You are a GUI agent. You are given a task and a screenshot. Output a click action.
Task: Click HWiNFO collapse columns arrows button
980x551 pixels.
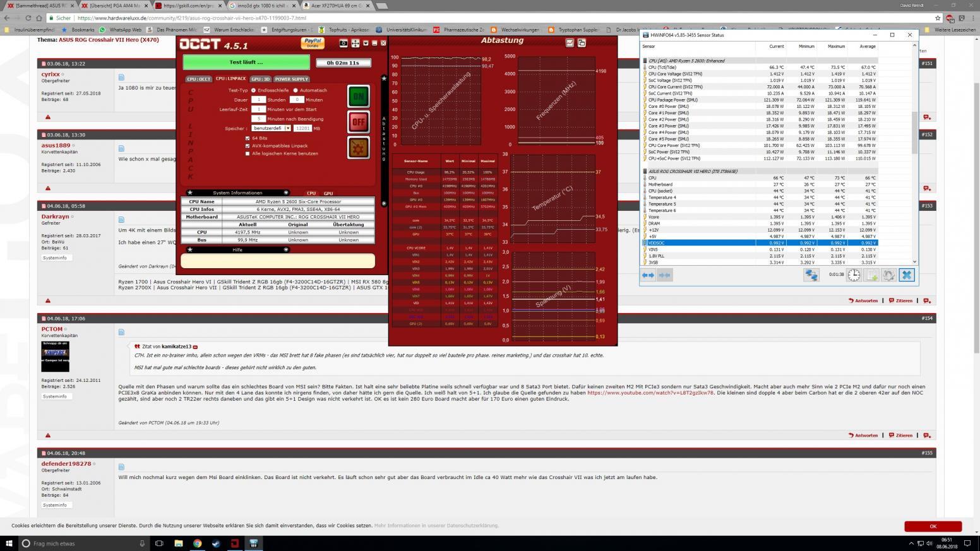pos(664,275)
